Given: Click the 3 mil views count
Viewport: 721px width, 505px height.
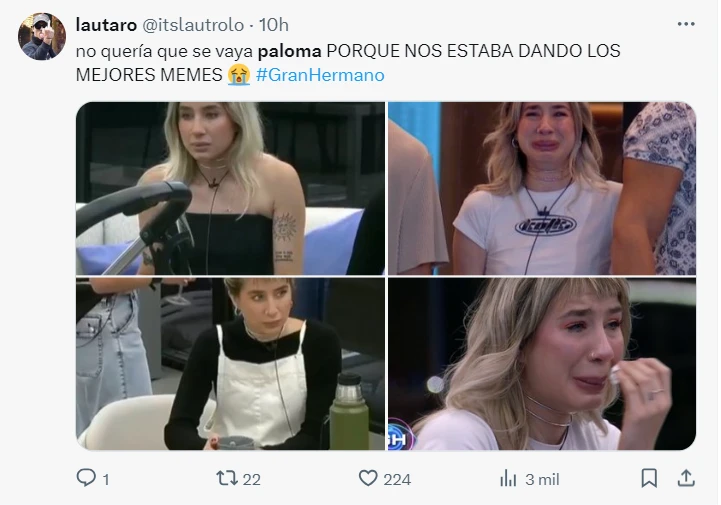Looking at the screenshot, I should (x=542, y=480).
